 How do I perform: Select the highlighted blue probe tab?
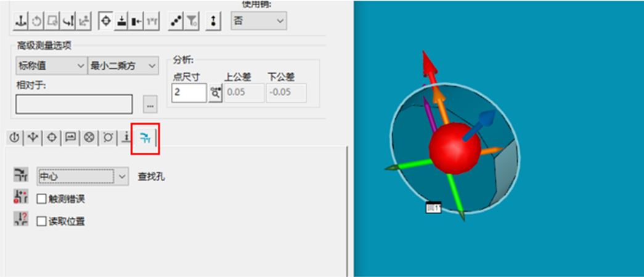[145, 138]
